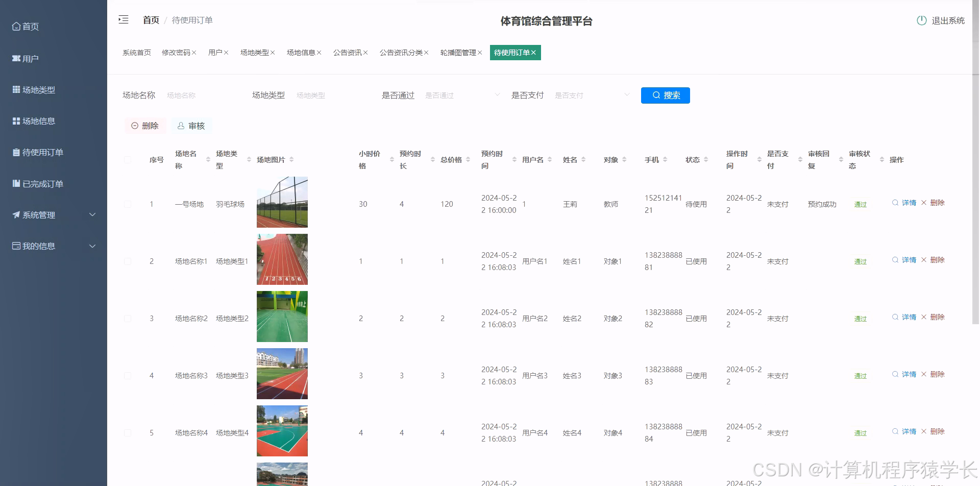
Task: Open 详情 for row 场地名称4
Action: (904, 431)
